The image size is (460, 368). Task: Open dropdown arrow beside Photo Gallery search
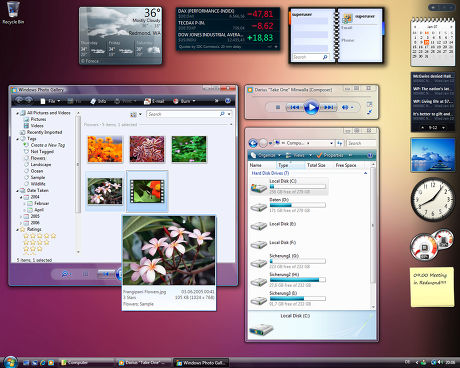tap(229, 114)
